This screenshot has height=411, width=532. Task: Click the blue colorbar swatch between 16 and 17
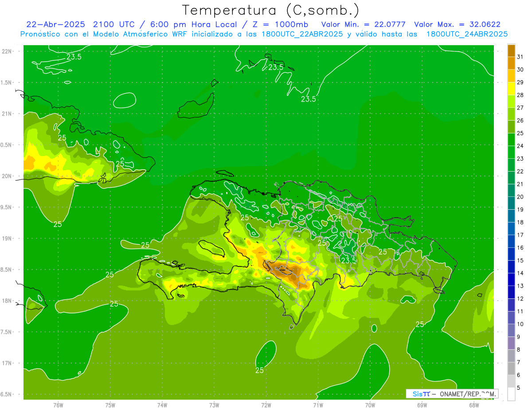[511, 242]
